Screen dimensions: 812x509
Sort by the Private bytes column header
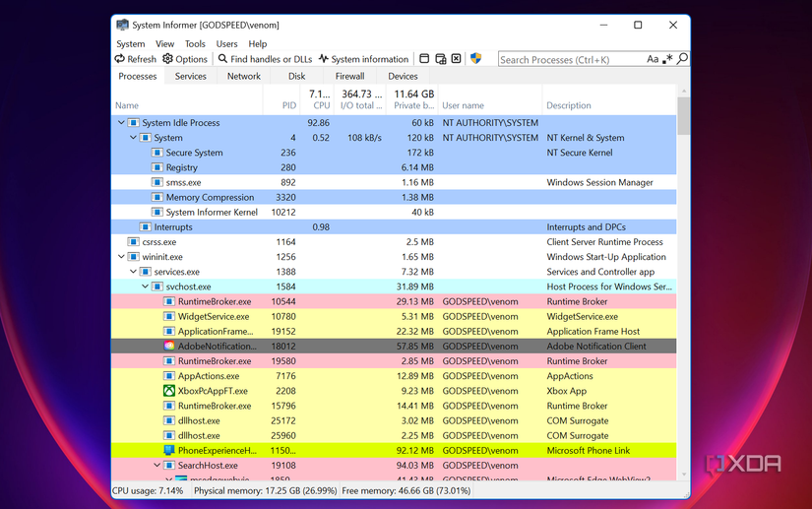click(x=412, y=99)
